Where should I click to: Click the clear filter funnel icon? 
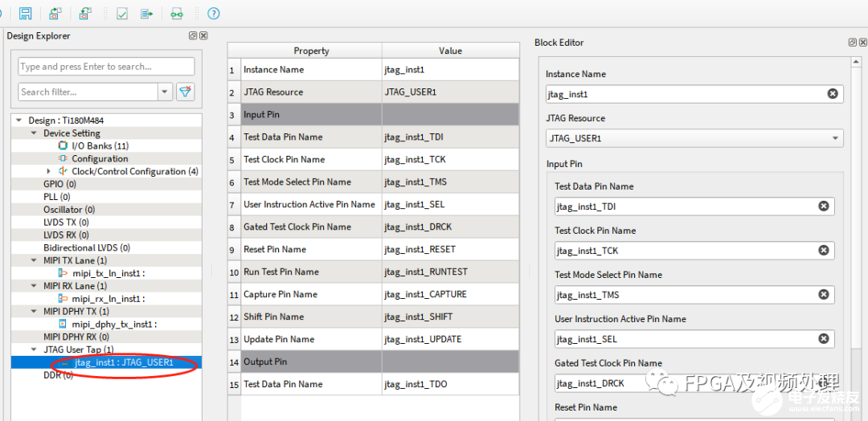click(185, 92)
